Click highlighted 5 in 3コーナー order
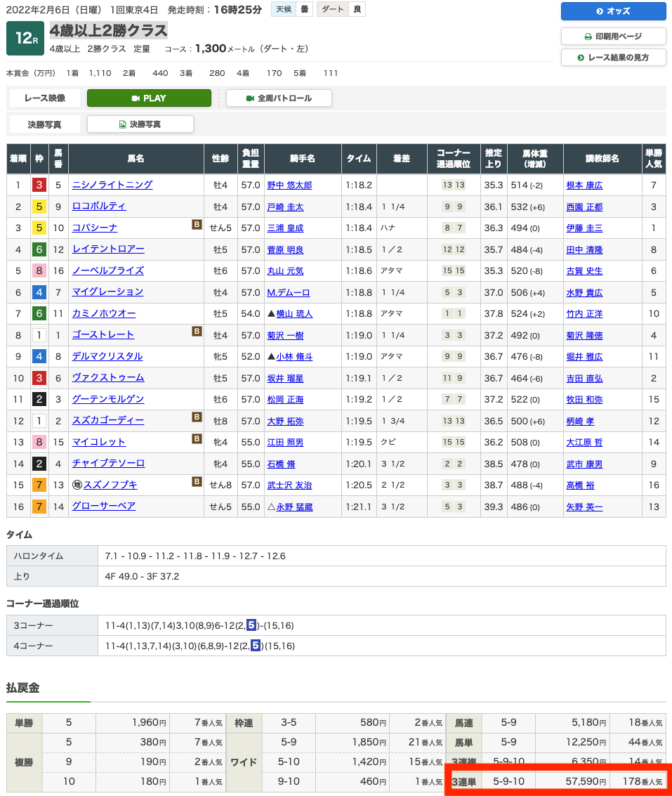Screen dimensions: 672x796 point(251,625)
